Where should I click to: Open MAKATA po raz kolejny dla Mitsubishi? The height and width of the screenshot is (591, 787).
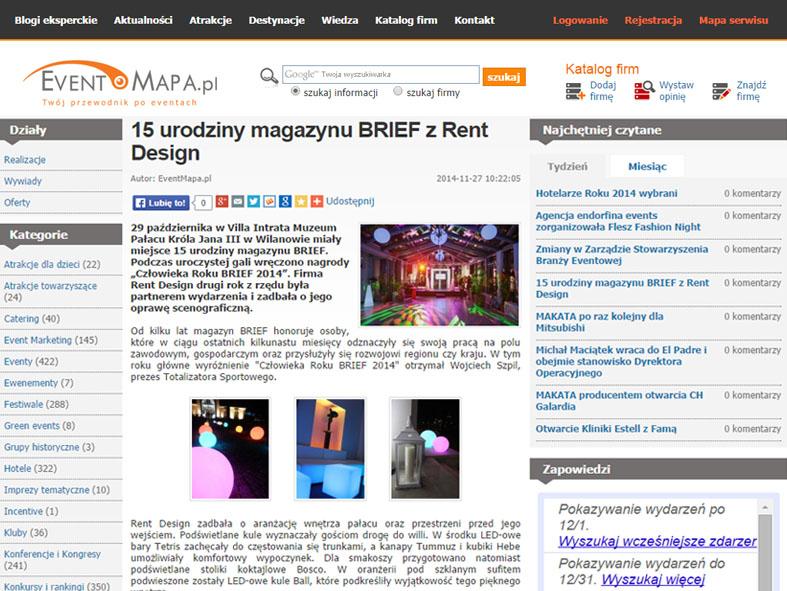click(599, 322)
